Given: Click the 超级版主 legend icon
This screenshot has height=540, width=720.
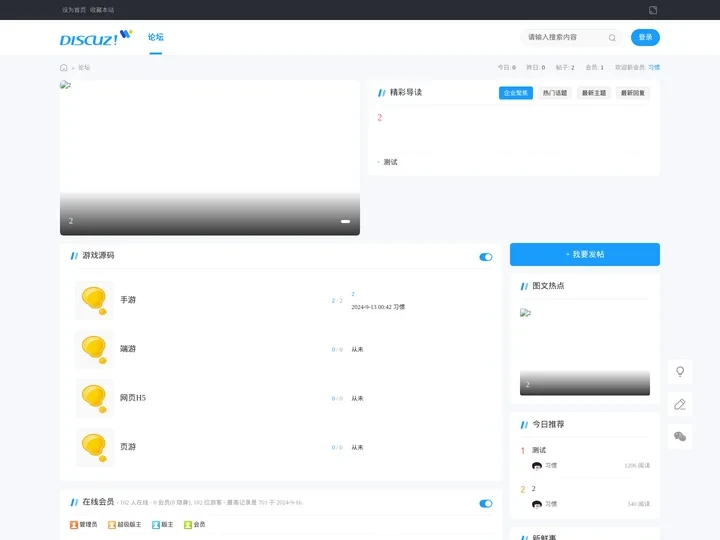Looking at the screenshot, I should 112,524.
